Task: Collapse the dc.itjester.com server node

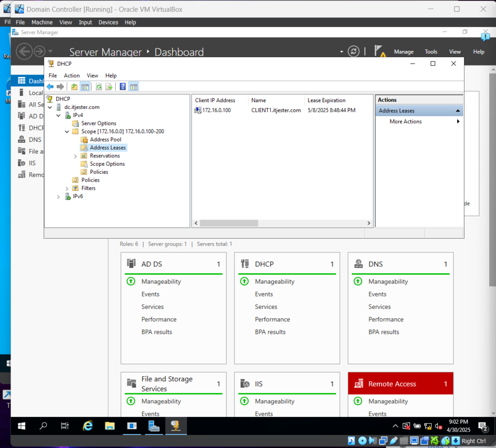Action: [50, 108]
